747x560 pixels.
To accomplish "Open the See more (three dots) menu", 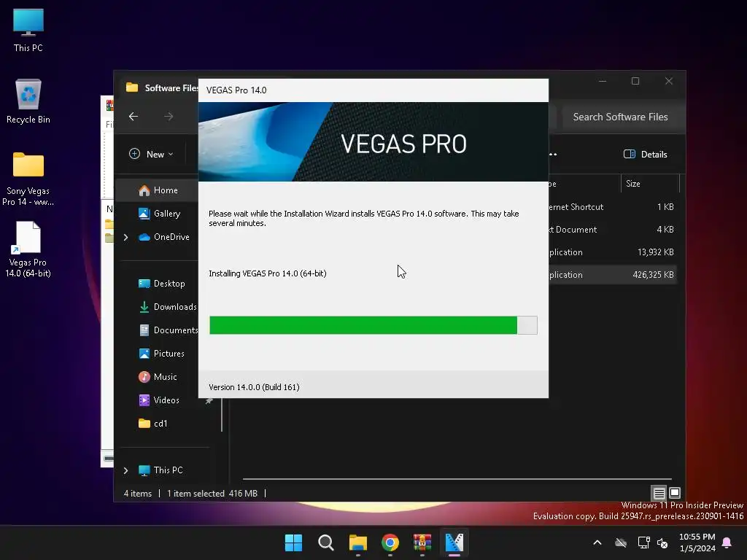I will pyautogui.click(x=553, y=154).
